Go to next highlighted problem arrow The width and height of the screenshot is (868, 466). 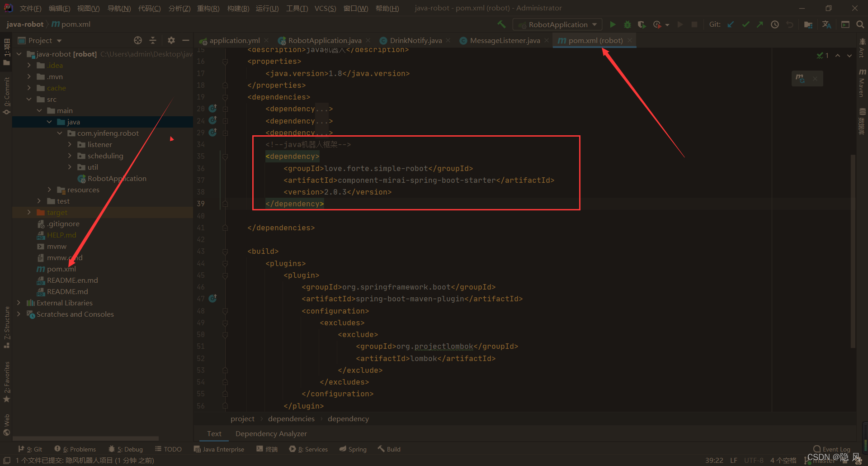click(x=849, y=56)
